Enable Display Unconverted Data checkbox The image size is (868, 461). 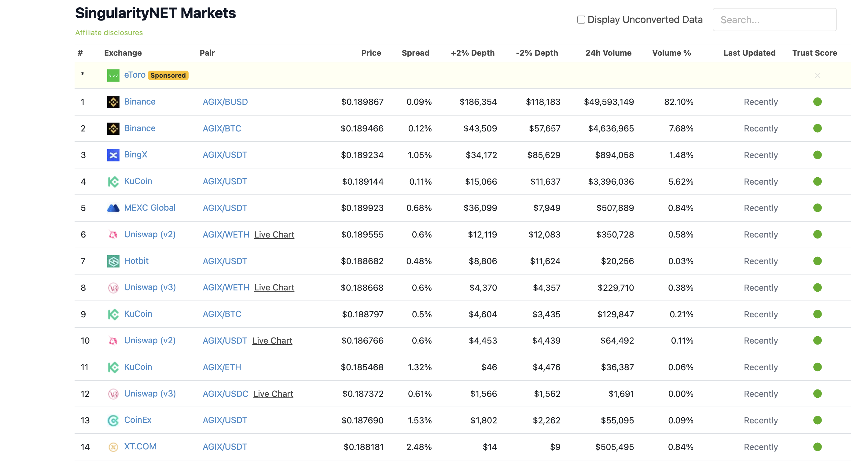[581, 20]
